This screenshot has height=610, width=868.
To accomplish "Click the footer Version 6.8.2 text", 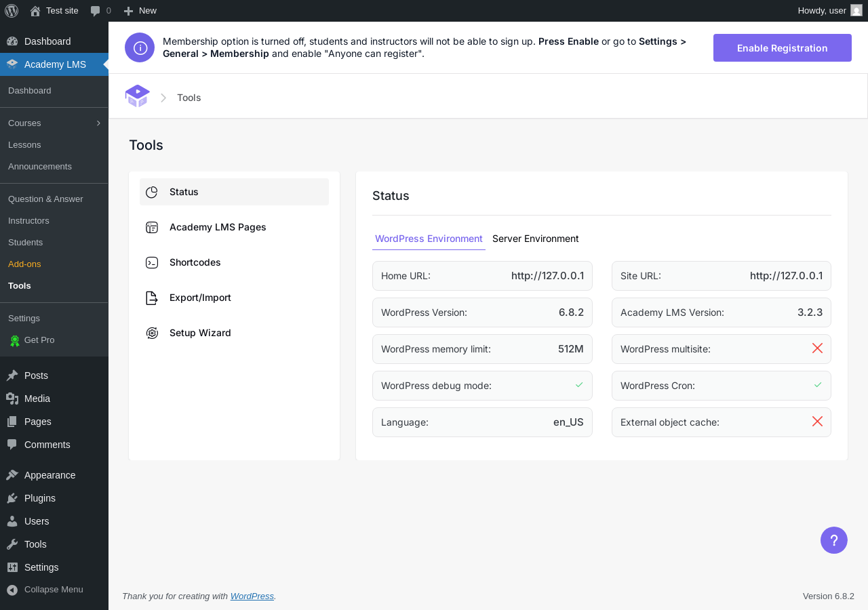I will [x=829, y=596].
